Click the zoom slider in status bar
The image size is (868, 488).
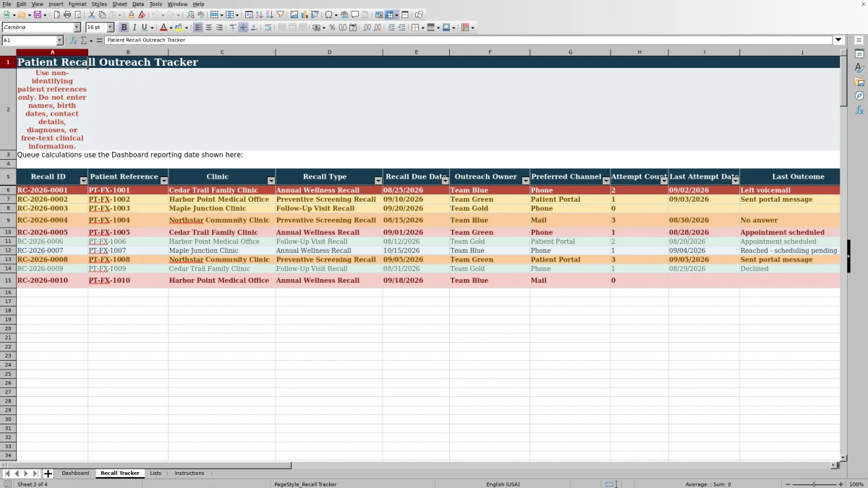814,484
